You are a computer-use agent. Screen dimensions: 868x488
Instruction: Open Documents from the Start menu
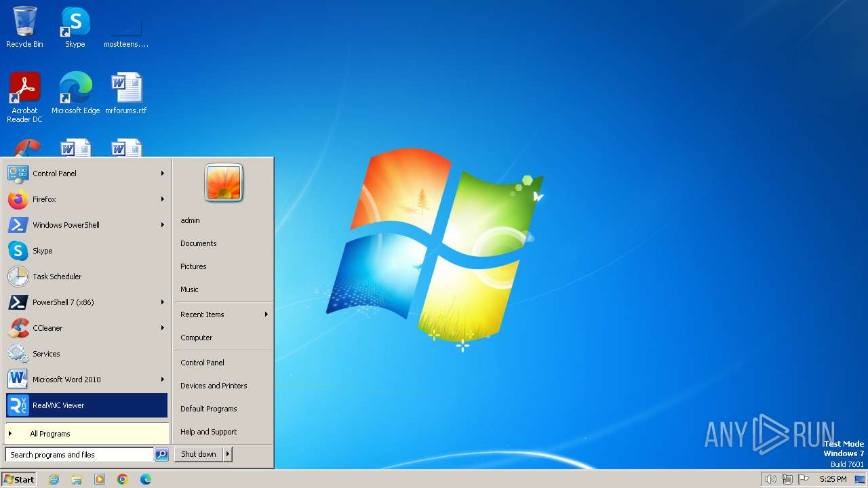(224, 243)
